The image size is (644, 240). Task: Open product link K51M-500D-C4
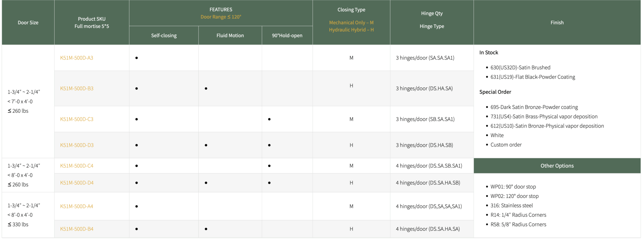coord(77,166)
